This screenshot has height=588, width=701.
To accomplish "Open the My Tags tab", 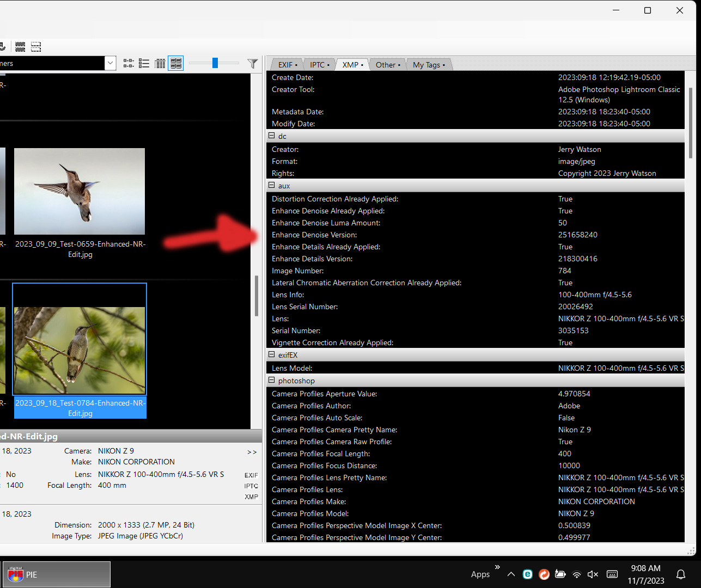I will [428, 65].
